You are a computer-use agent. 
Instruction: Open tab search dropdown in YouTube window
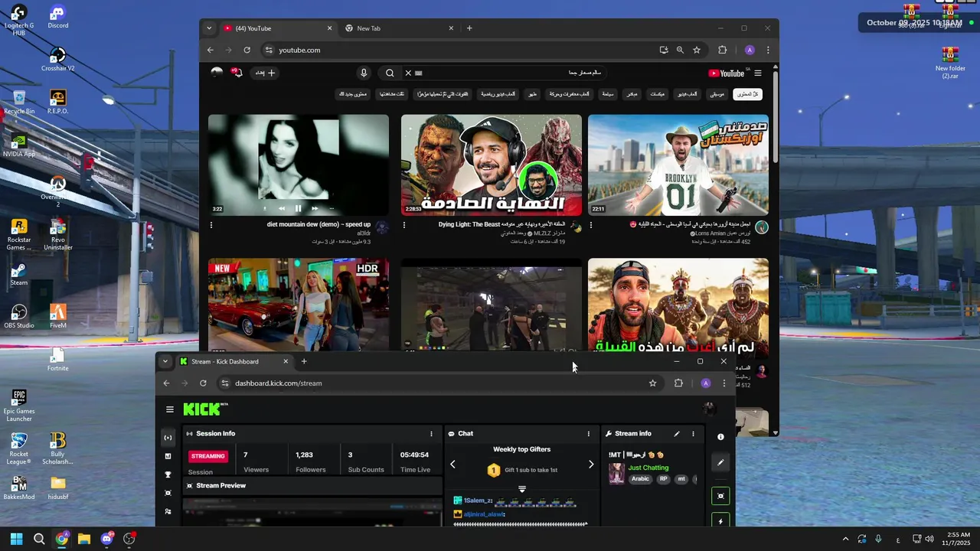point(209,28)
